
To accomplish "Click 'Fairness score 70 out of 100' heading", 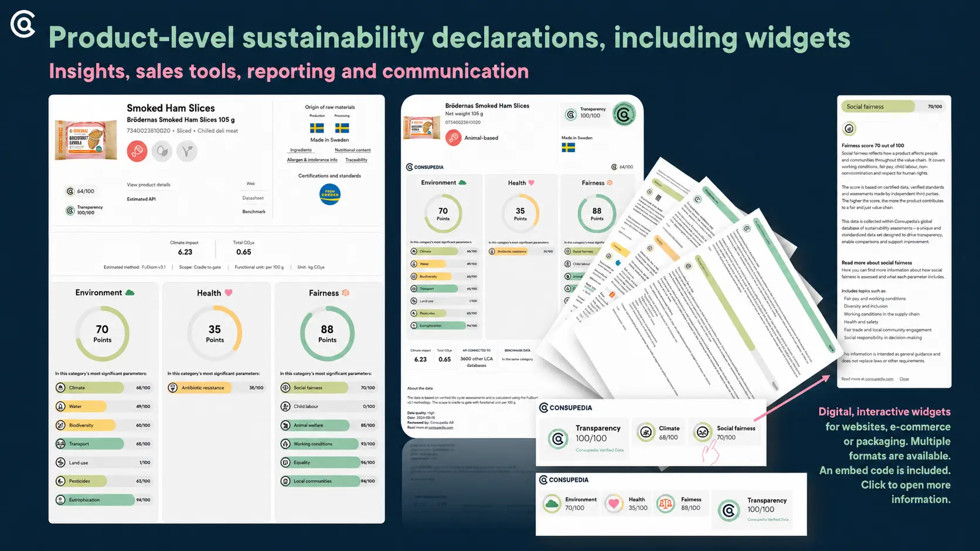I will tap(873, 145).
